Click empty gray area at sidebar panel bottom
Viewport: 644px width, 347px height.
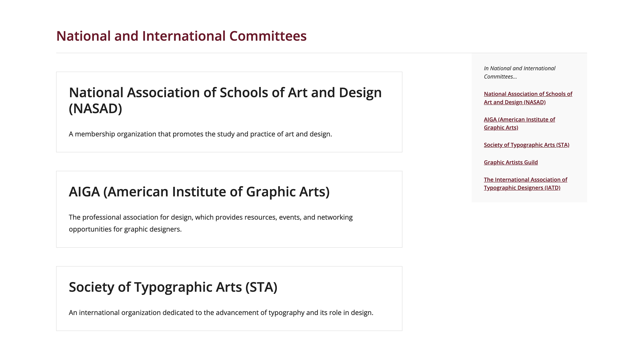coord(529,197)
